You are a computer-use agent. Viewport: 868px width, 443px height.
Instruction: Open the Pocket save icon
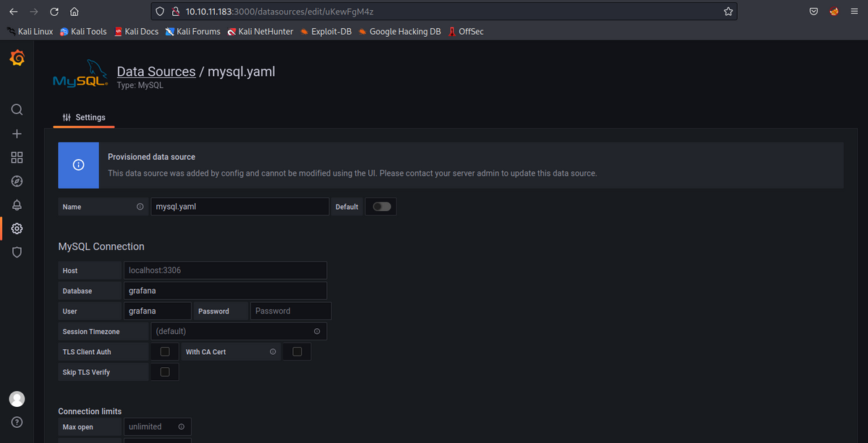pos(814,12)
